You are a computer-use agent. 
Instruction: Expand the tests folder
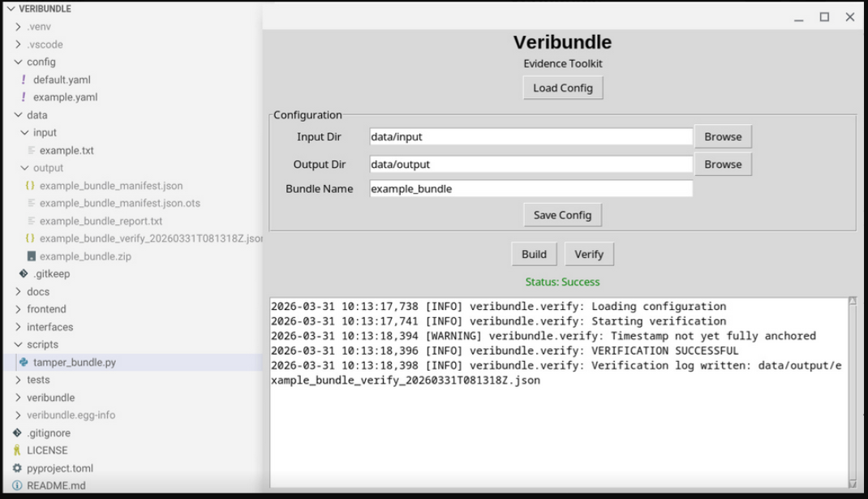pos(18,380)
